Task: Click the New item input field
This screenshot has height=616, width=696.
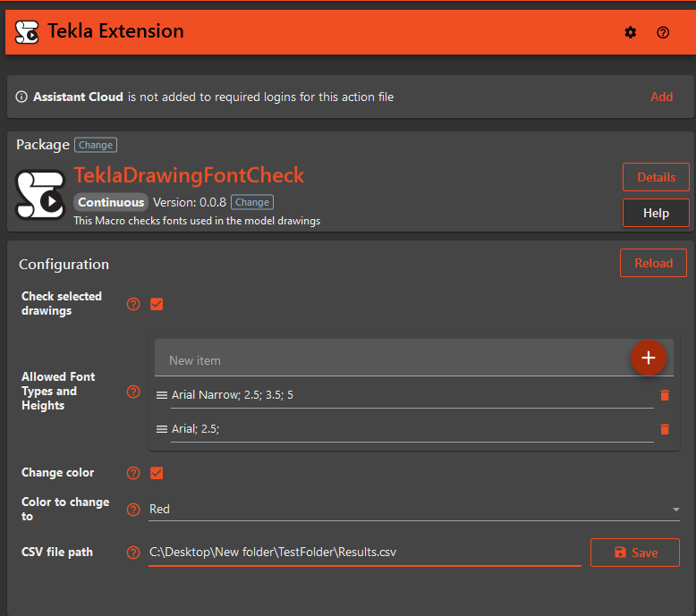Action: coord(394,360)
